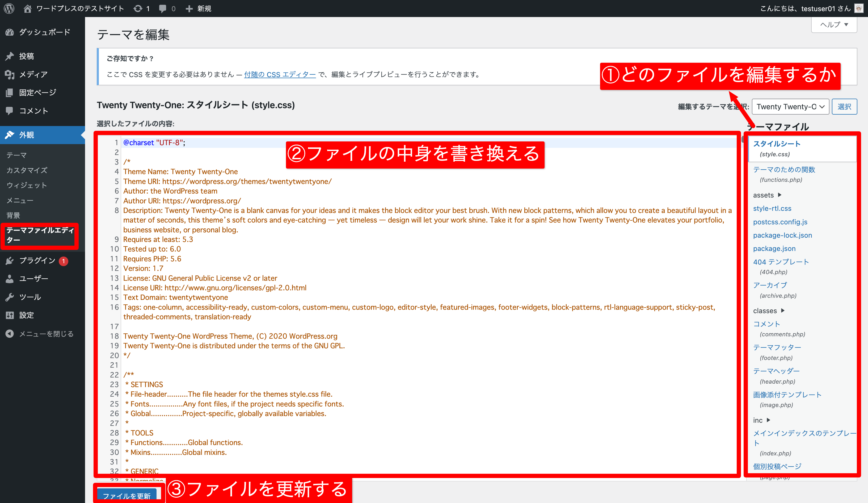Open 付随の CSS エディター link
Image resolution: width=868 pixels, height=503 pixels.
coord(280,74)
